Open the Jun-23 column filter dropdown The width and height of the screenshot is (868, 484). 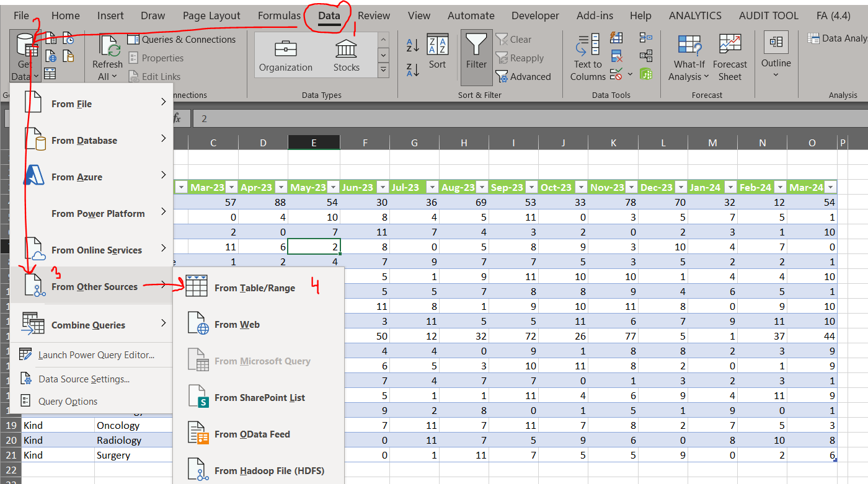click(x=383, y=187)
